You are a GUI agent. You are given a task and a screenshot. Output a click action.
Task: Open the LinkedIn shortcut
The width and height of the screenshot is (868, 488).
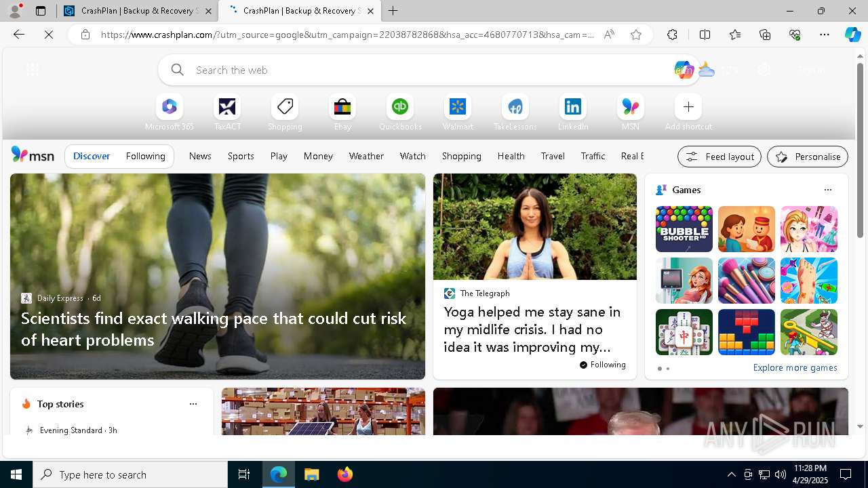point(573,113)
